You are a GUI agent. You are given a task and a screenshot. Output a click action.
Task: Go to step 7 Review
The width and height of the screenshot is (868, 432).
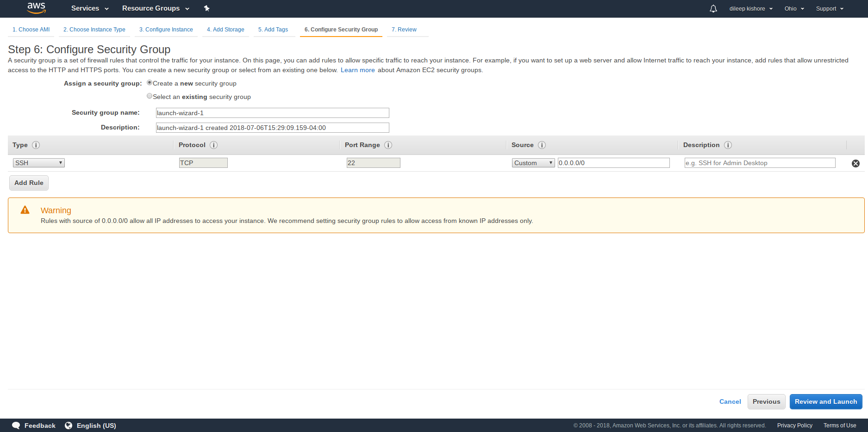[404, 30]
